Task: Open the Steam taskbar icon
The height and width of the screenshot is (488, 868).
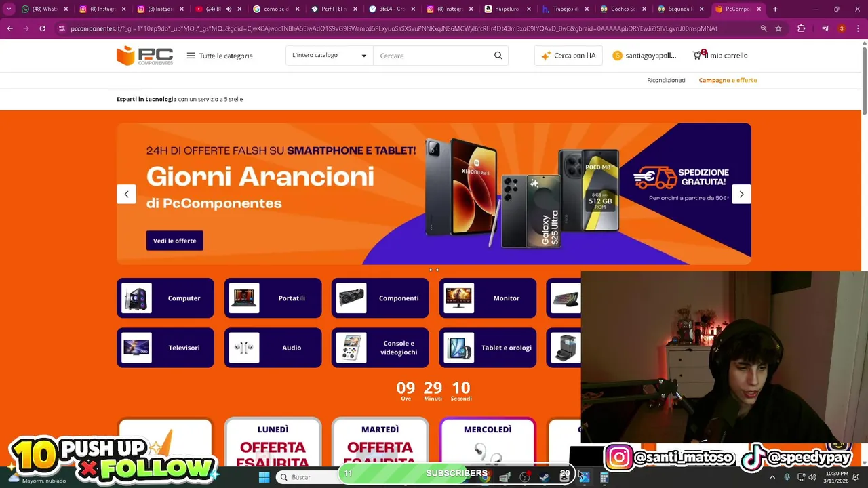Action: point(544,477)
